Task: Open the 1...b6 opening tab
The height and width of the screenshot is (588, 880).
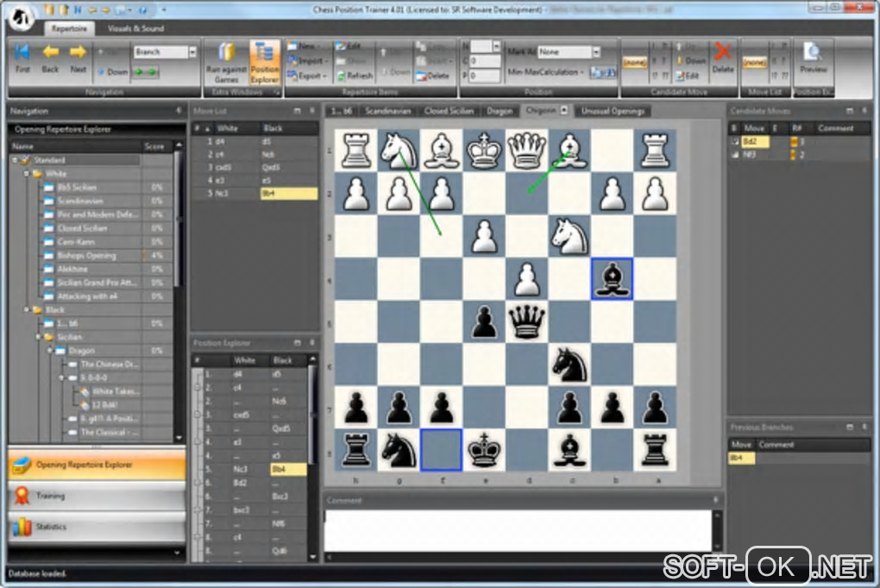Action: coord(342,111)
